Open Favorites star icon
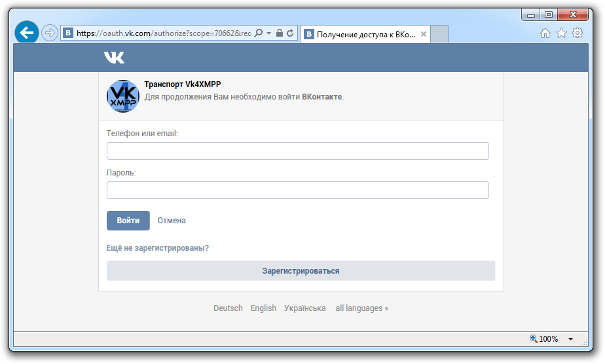Image resolution: width=605 pixels, height=364 pixels. tap(561, 33)
